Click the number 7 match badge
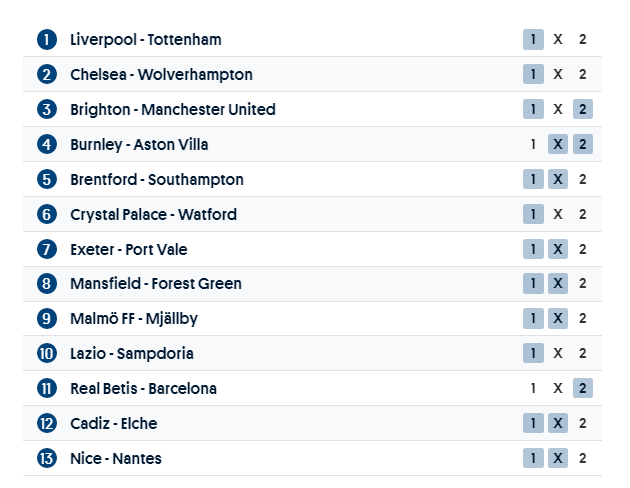Screen dimensions: 630x488 [x=47, y=249]
